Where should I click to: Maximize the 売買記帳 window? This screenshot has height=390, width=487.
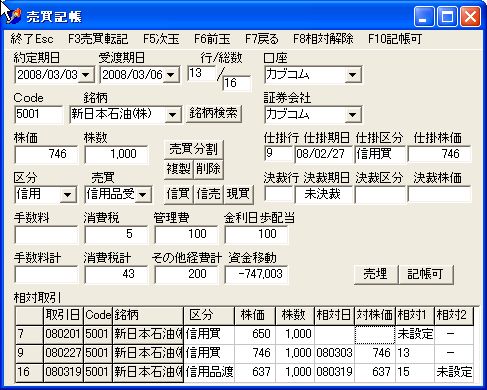447,16
